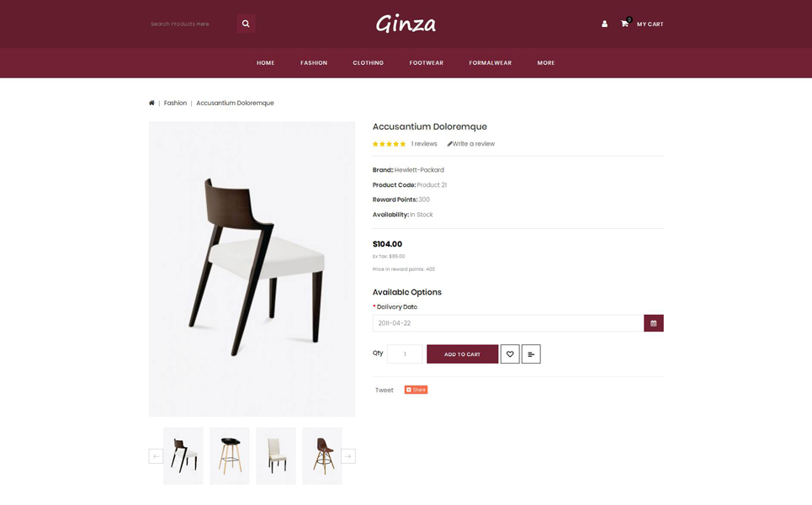
Task: Go to the FOOTWEAR menu
Action: [427, 62]
